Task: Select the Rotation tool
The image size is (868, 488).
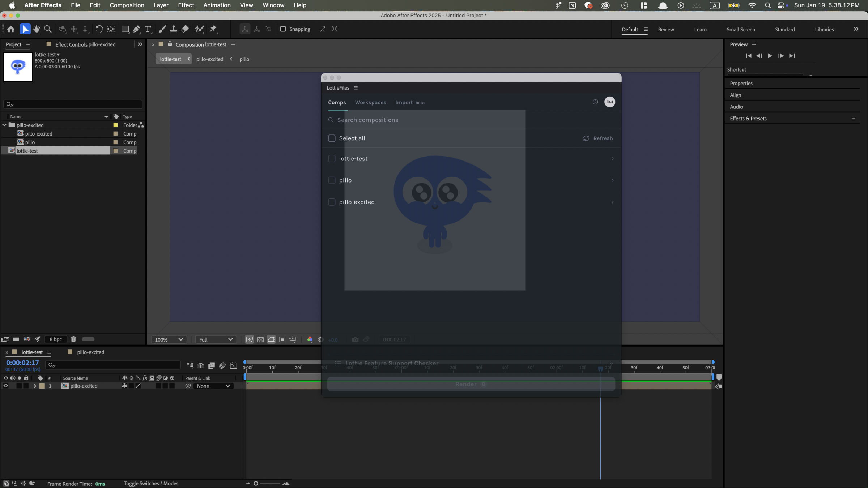Action: (99, 29)
